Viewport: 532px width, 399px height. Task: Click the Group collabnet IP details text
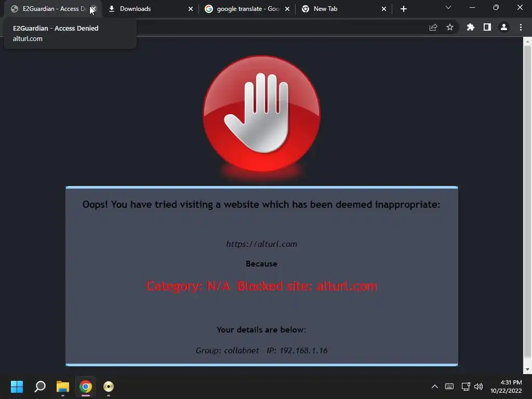pos(262,351)
